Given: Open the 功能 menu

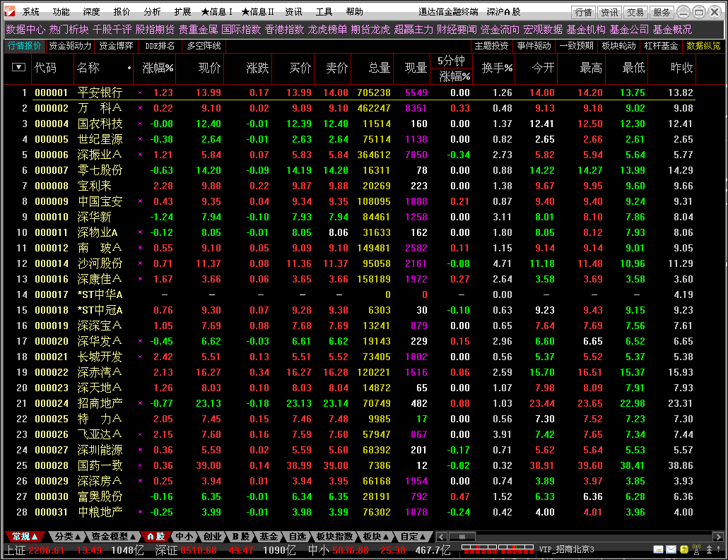Looking at the screenshot, I should coord(61,12).
